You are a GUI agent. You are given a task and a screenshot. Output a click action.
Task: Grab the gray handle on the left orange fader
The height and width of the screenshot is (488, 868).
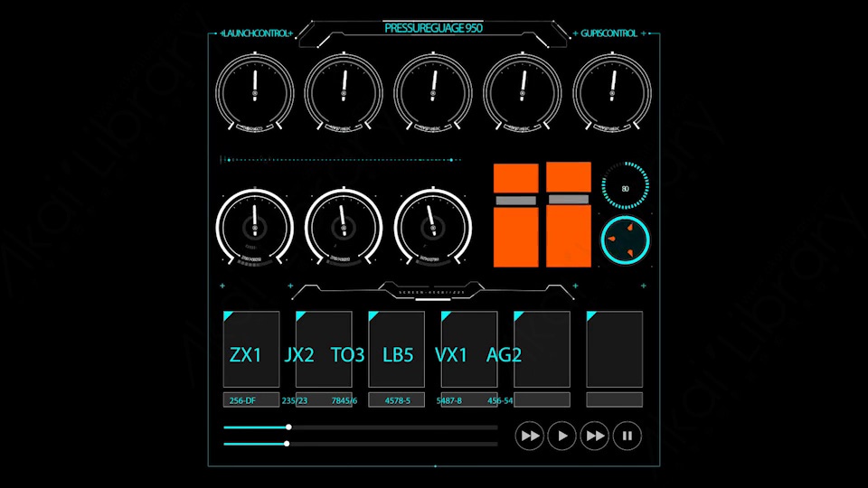(516, 201)
